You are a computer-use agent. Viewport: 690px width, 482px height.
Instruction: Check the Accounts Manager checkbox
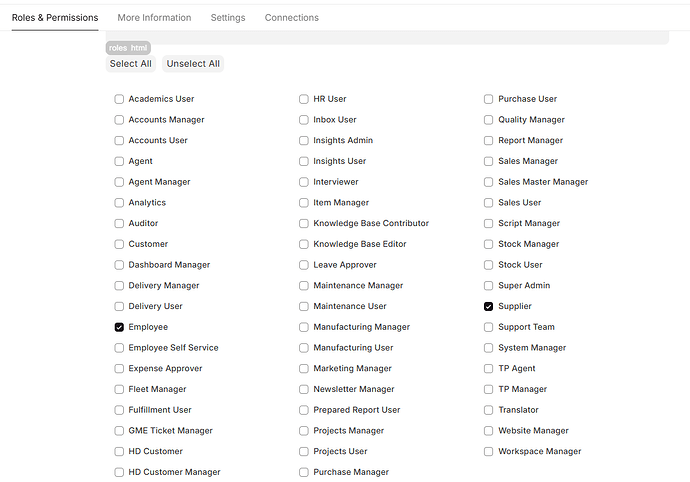click(119, 120)
